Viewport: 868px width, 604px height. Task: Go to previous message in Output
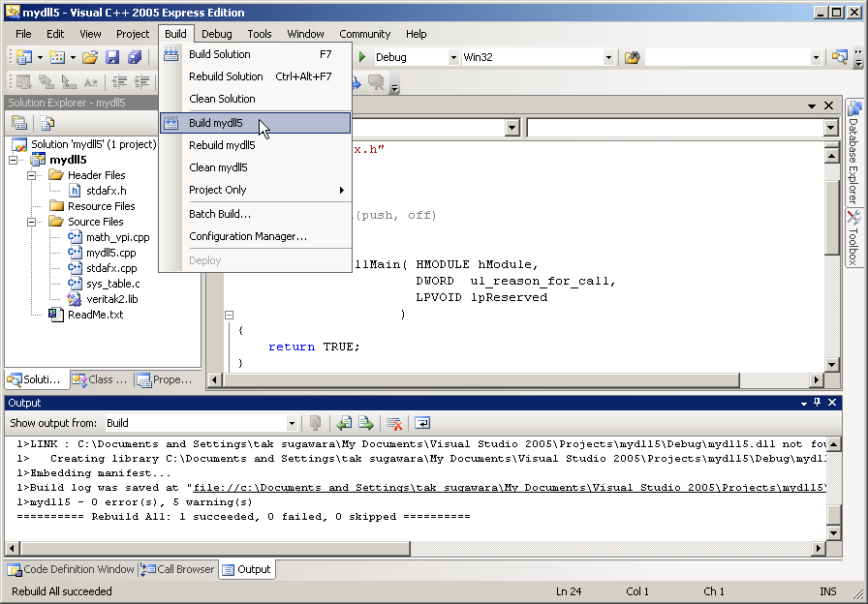344,423
